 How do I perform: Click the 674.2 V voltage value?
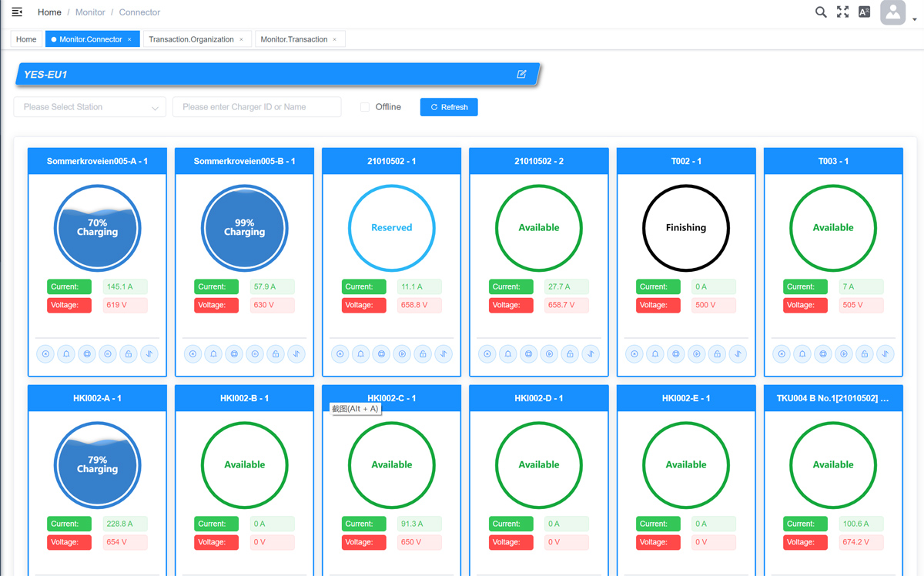click(x=861, y=542)
